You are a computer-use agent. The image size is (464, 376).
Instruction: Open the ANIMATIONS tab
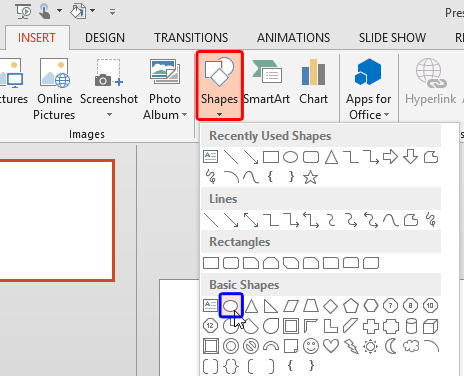[294, 38]
